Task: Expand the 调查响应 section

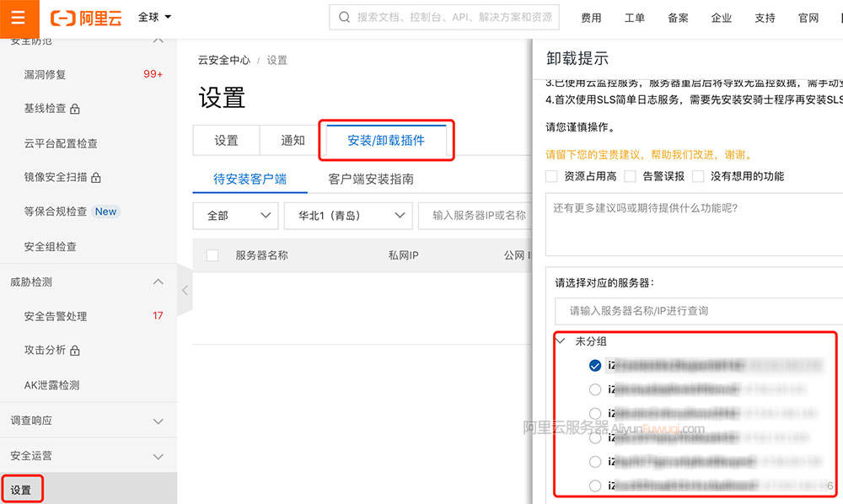Action: click(158, 421)
